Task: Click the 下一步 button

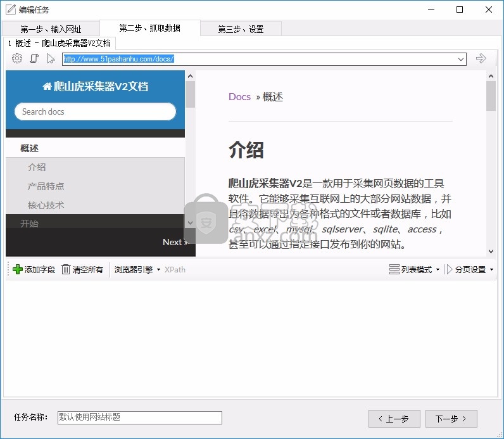Action: [451, 419]
